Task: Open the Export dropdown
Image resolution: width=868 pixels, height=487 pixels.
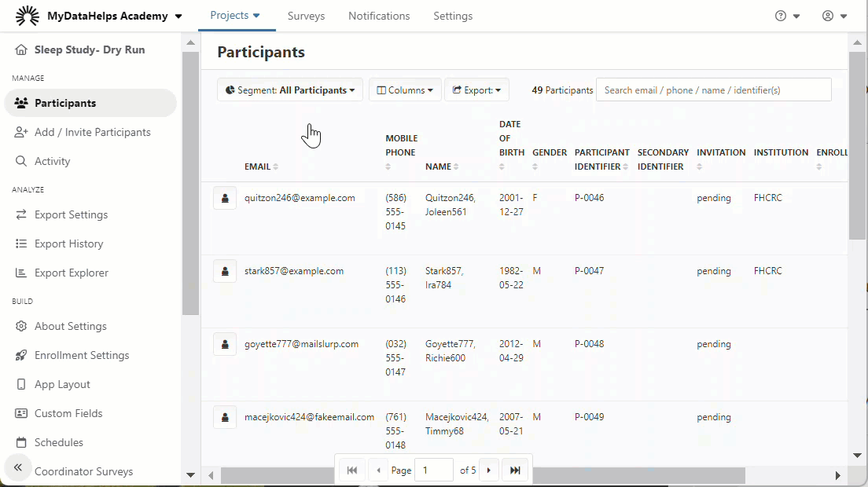Action: click(476, 90)
